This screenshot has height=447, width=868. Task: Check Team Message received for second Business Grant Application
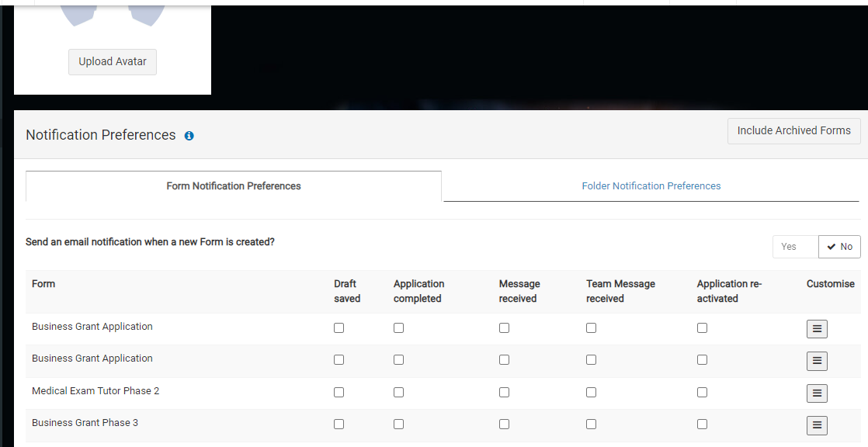click(x=591, y=359)
